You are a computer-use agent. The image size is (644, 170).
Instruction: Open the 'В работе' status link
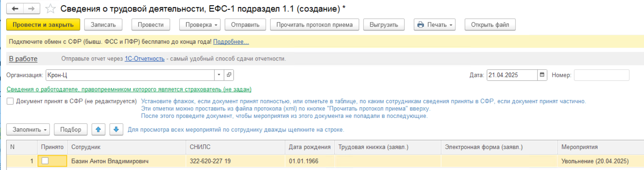(23, 59)
